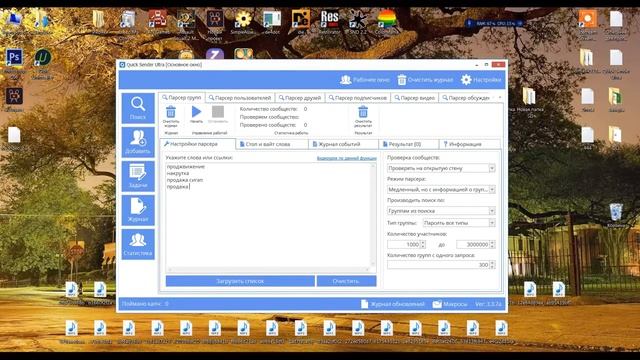Open the Добавить sidebar section
This screenshot has width=640, height=360.
(138, 142)
